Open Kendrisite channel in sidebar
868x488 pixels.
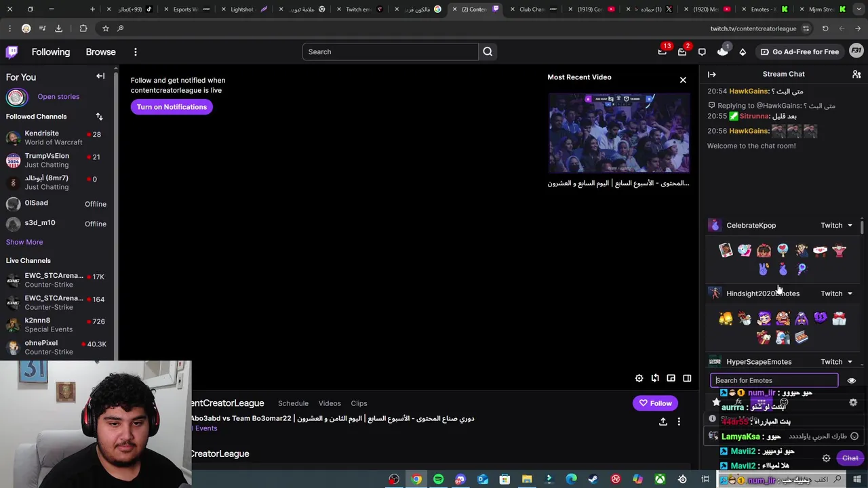[58, 138]
